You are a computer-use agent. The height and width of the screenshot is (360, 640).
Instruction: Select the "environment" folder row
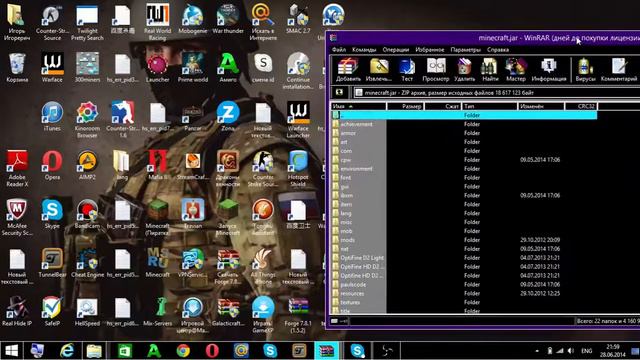click(x=464, y=169)
